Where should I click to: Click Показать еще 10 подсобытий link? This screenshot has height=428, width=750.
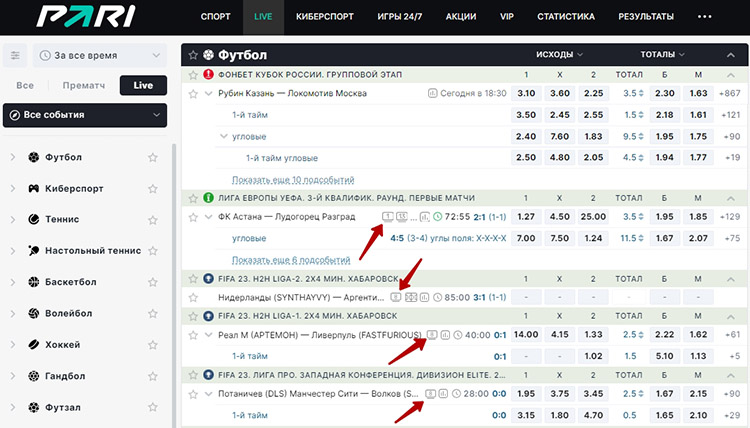[292, 180]
